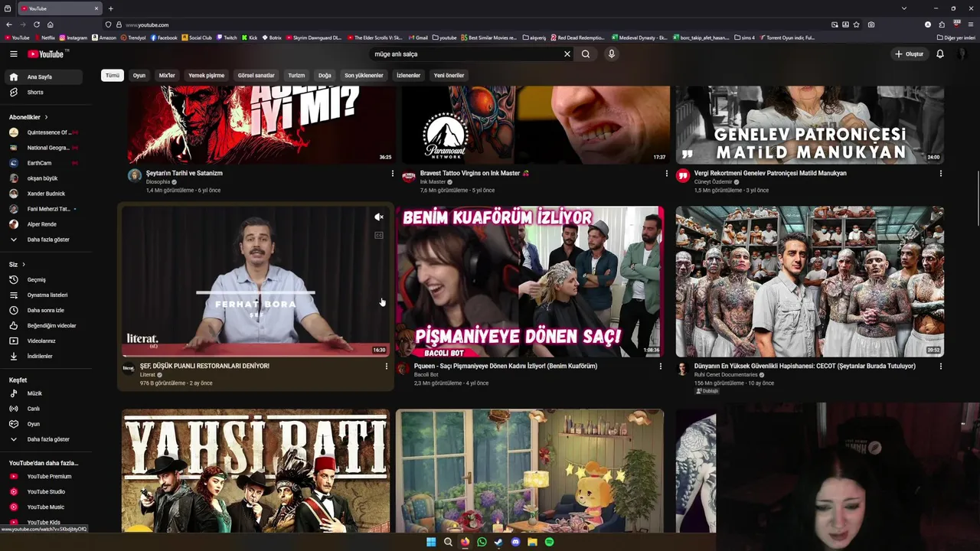This screenshot has width=980, height=551.
Task: Open options for CECOT hapishane video
Action: tap(941, 367)
